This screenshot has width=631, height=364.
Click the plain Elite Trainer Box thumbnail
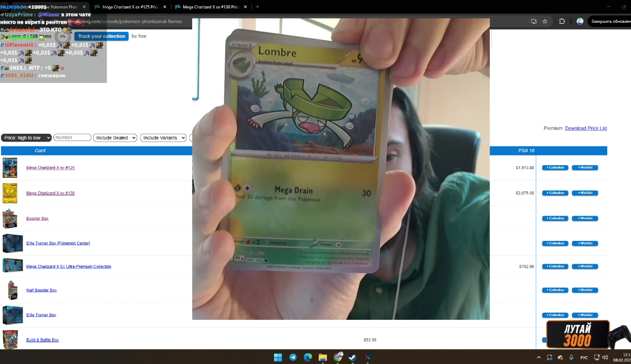point(13,315)
